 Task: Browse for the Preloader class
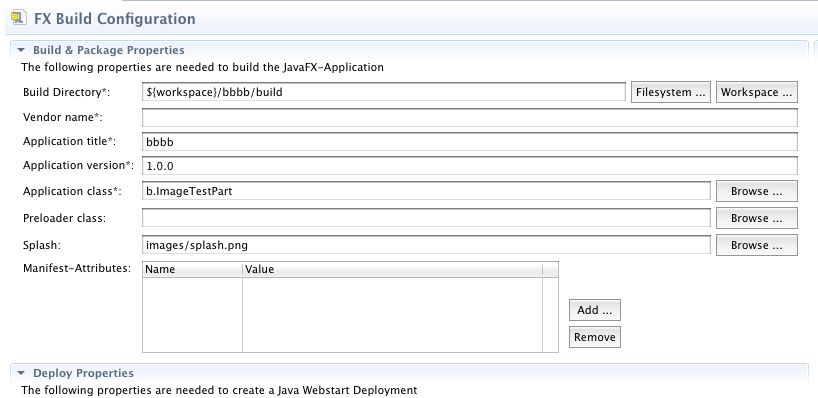(756, 219)
